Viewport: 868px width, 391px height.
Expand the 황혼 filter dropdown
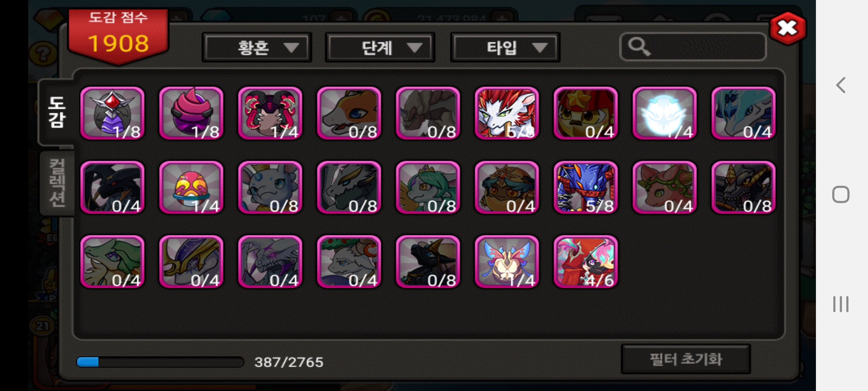257,47
